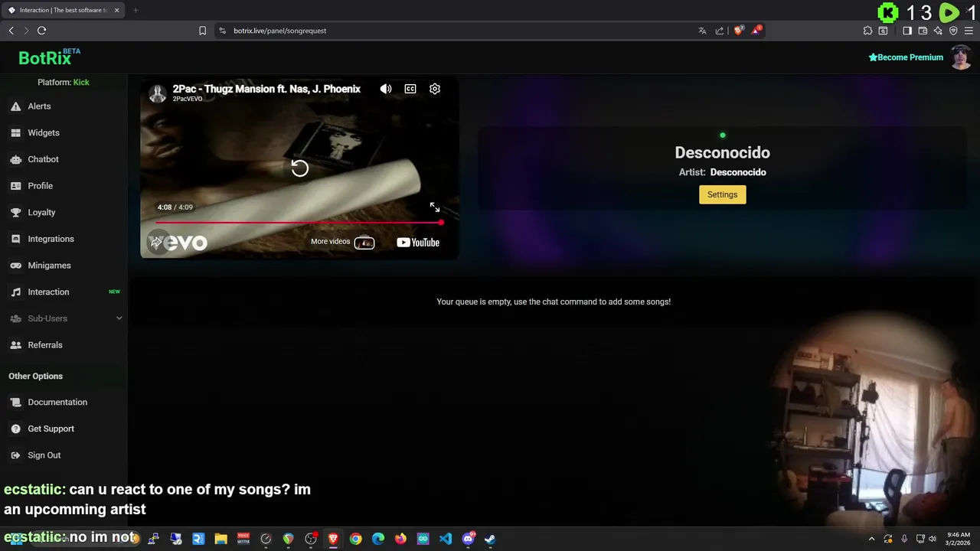The width and height of the screenshot is (980, 551).
Task: Open Brave Rewards triangle icon
Action: point(756,31)
